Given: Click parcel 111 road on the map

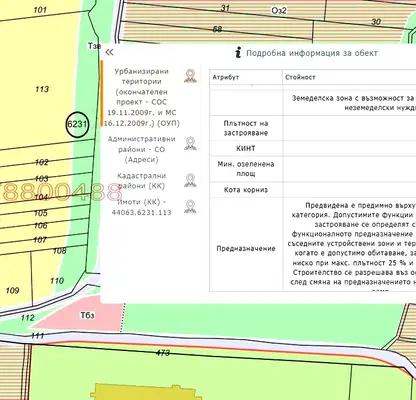Looking at the screenshot, I should pos(38,335).
